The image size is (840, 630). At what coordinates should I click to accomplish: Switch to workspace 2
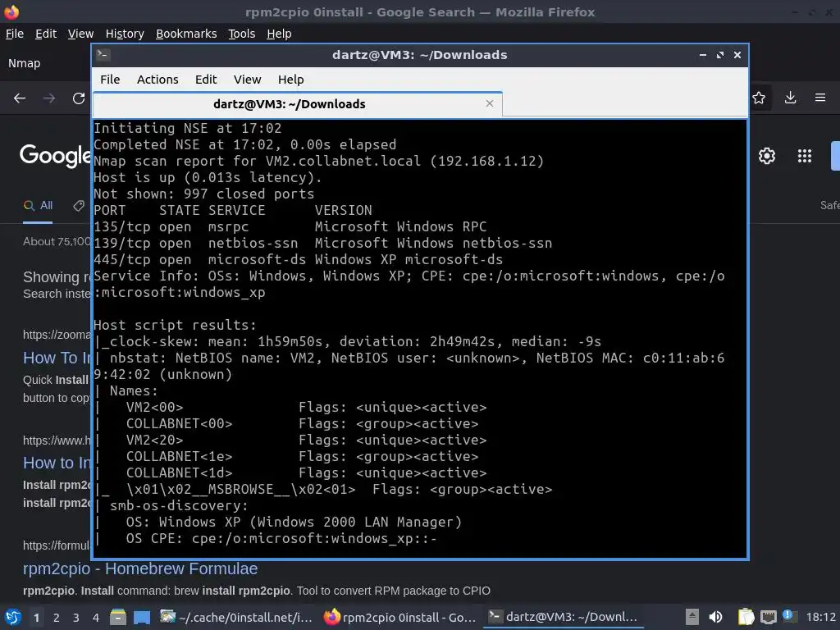(57, 618)
